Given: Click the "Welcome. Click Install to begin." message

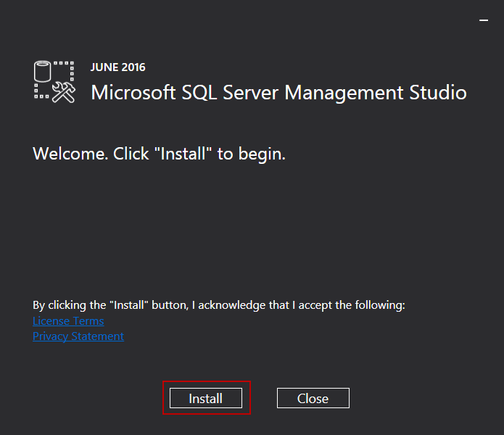Looking at the screenshot, I should coord(159,154).
